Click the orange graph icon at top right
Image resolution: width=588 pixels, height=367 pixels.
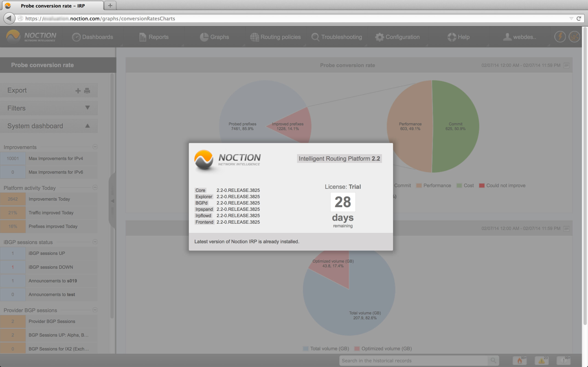[574, 37]
